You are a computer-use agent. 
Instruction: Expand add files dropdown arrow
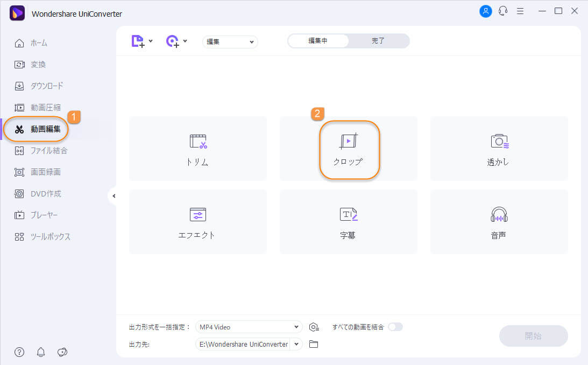[x=151, y=41]
